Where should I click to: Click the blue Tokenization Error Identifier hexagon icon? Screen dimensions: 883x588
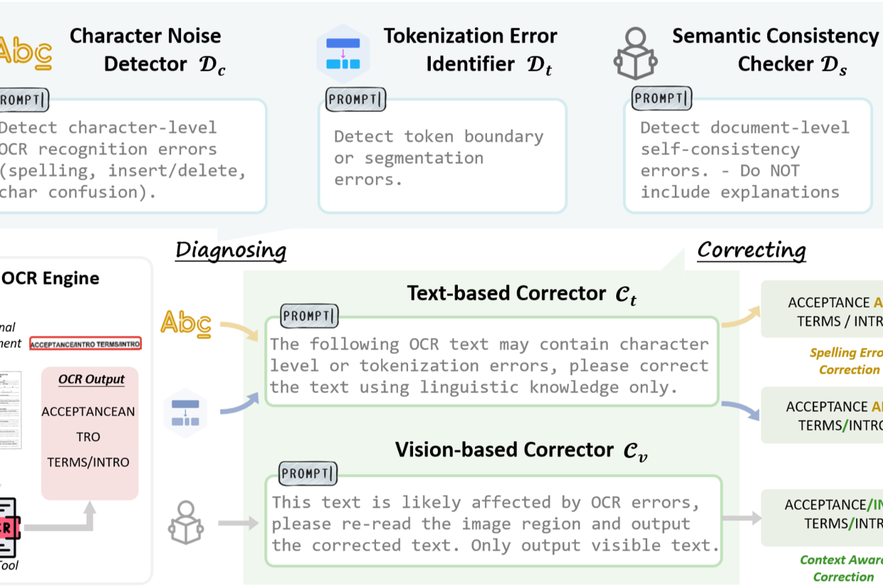tap(343, 54)
